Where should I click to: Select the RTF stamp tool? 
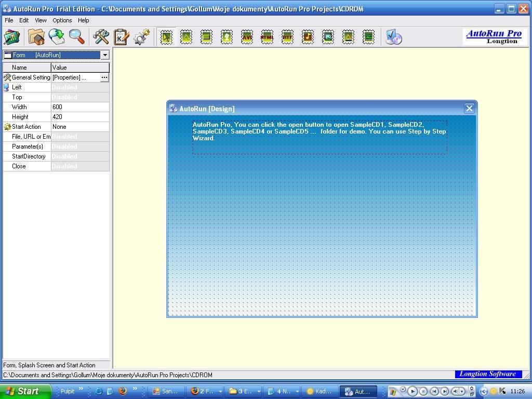[287, 37]
